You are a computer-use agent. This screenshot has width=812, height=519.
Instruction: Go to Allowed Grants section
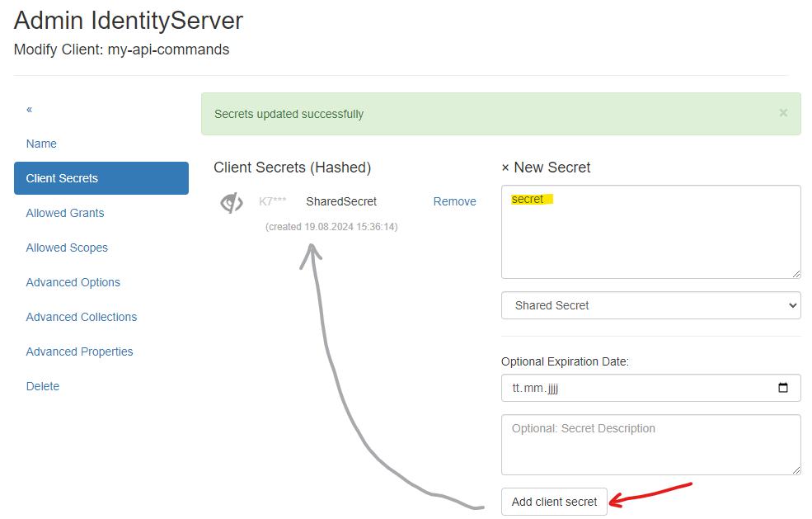pos(65,213)
